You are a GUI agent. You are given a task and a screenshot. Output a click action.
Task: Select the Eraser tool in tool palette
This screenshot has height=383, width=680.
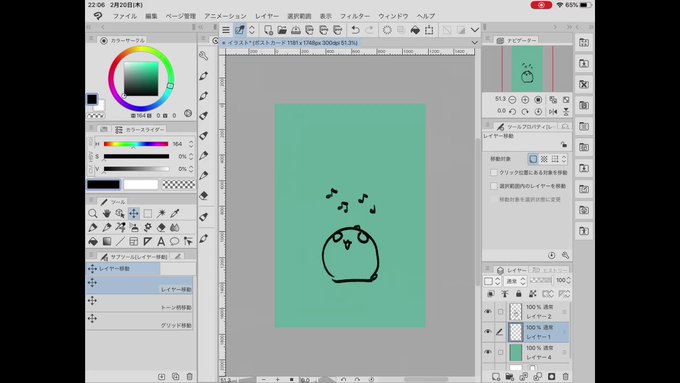[161, 227]
